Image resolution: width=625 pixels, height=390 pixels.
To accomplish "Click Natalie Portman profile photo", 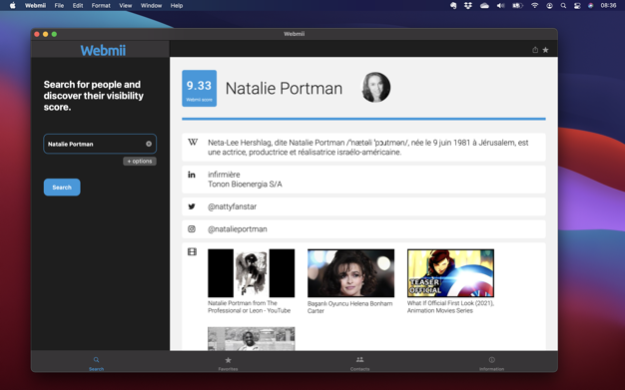I will pyautogui.click(x=375, y=87).
